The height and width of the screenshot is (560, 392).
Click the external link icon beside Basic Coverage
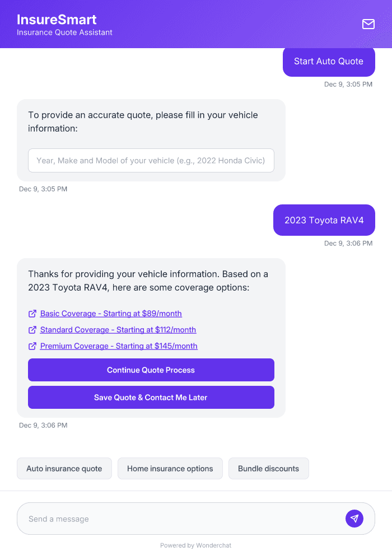pyautogui.click(x=32, y=314)
